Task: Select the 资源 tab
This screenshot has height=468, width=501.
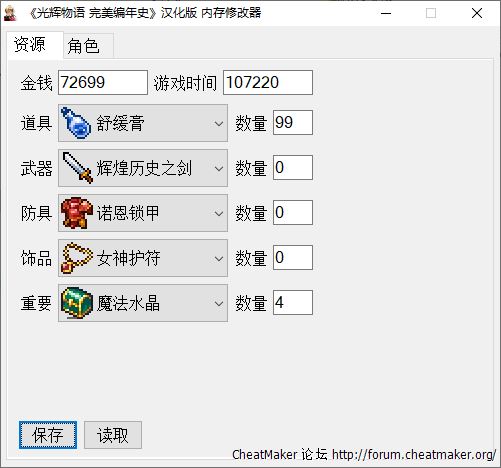Action: pyautogui.click(x=30, y=45)
